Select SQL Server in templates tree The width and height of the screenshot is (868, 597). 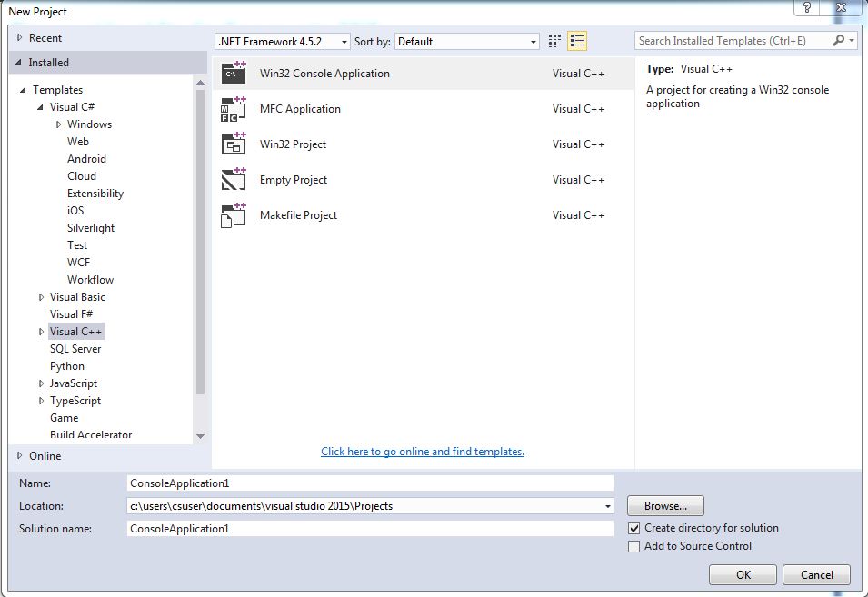75,349
